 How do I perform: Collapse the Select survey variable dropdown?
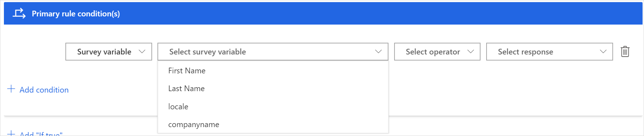273,52
